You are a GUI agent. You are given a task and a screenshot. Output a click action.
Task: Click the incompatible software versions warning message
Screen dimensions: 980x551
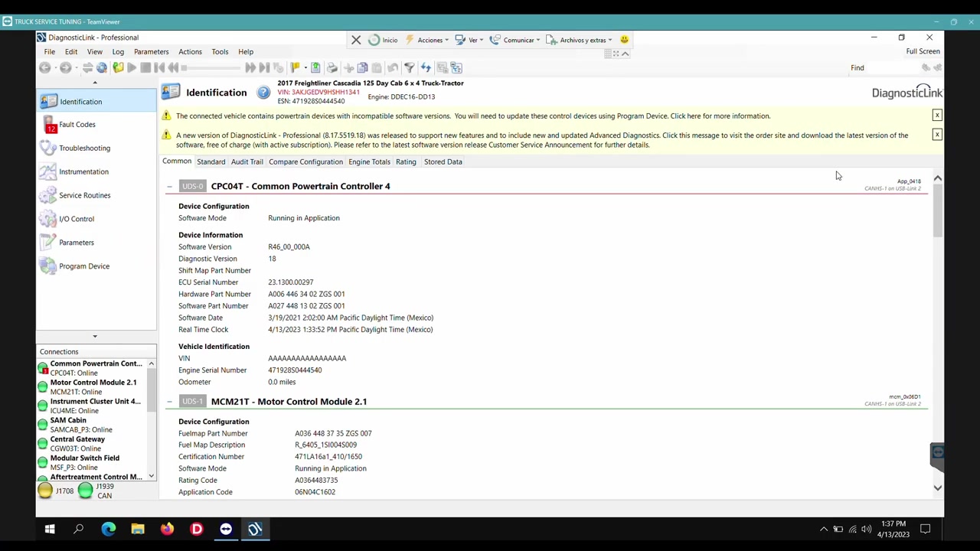click(x=472, y=116)
